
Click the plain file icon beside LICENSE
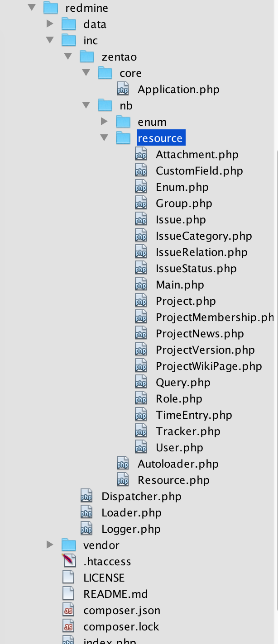pyautogui.click(x=68, y=578)
